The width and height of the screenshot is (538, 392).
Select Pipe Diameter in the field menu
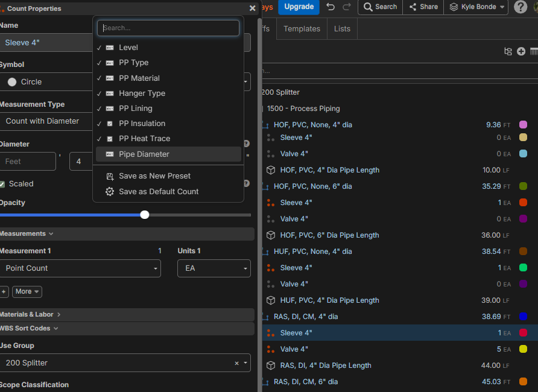point(144,154)
